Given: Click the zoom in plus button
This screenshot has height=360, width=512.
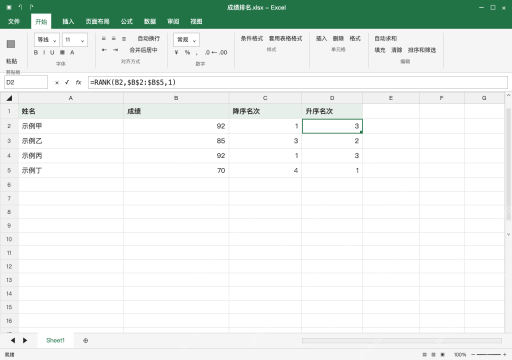Looking at the screenshot, I should coord(505,355).
